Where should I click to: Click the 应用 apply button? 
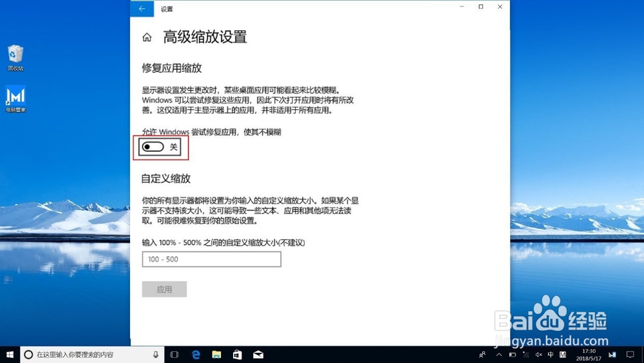tap(164, 289)
